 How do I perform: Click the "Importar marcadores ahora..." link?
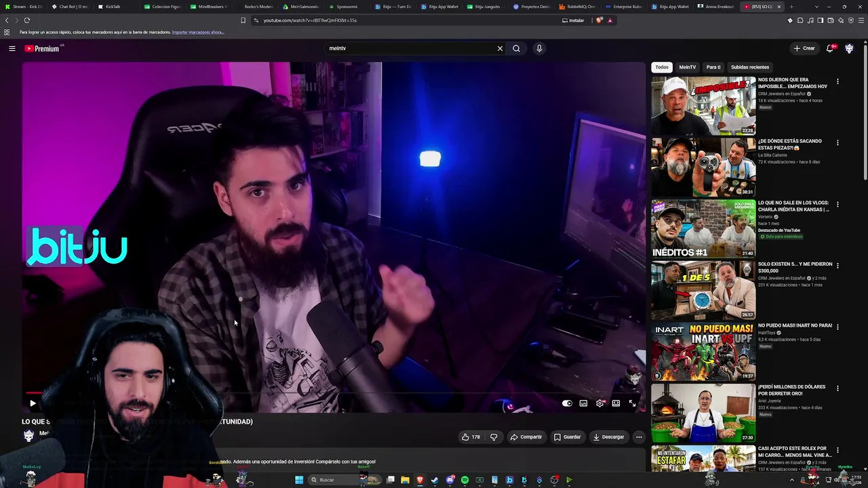[x=198, y=33]
